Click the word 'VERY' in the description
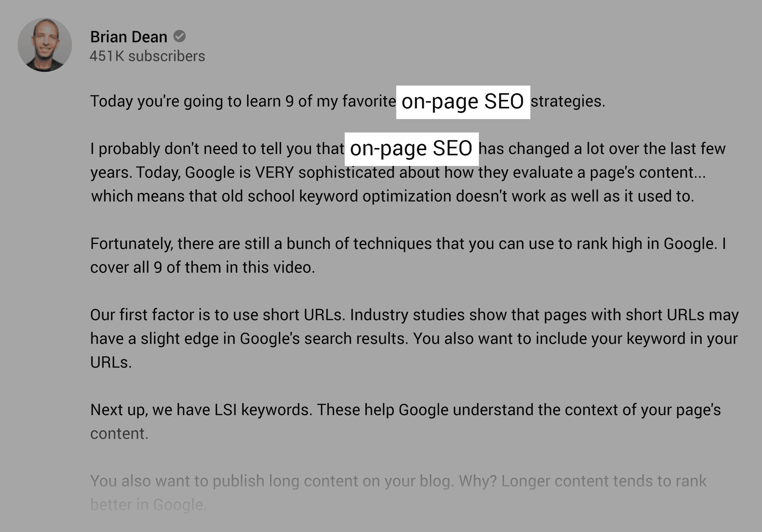762x532 pixels. (x=274, y=172)
